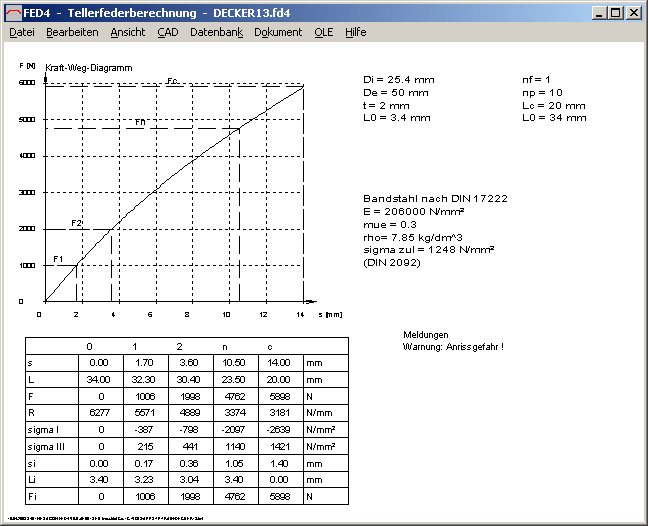Close the FED4 window
Image resolution: width=648 pixels, height=526 pixels.
pos(632,13)
